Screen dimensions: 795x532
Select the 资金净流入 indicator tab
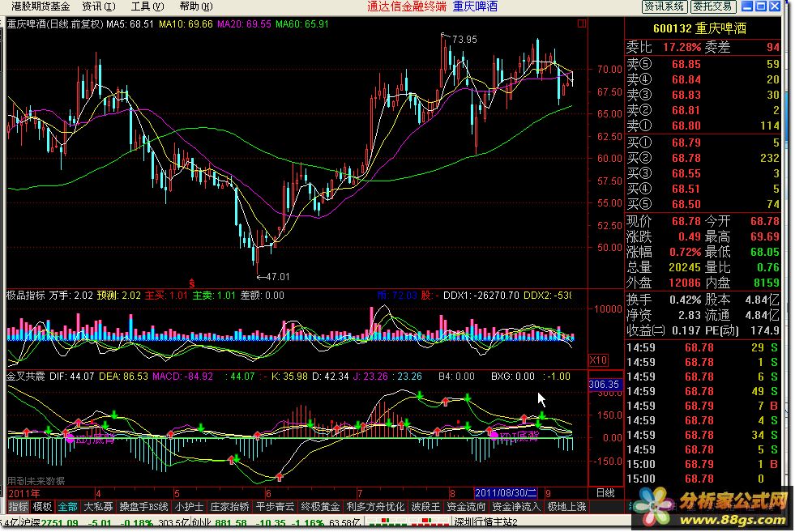(515, 507)
